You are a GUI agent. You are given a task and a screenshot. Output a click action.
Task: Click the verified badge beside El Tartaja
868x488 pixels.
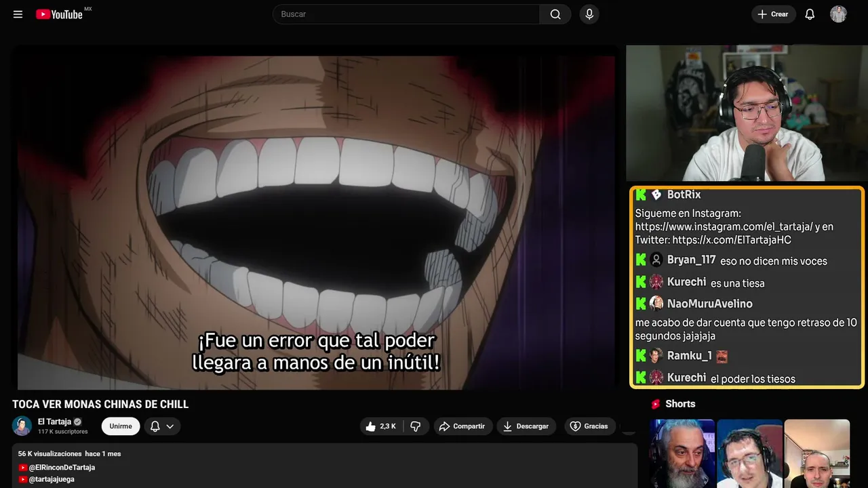pos(77,422)
